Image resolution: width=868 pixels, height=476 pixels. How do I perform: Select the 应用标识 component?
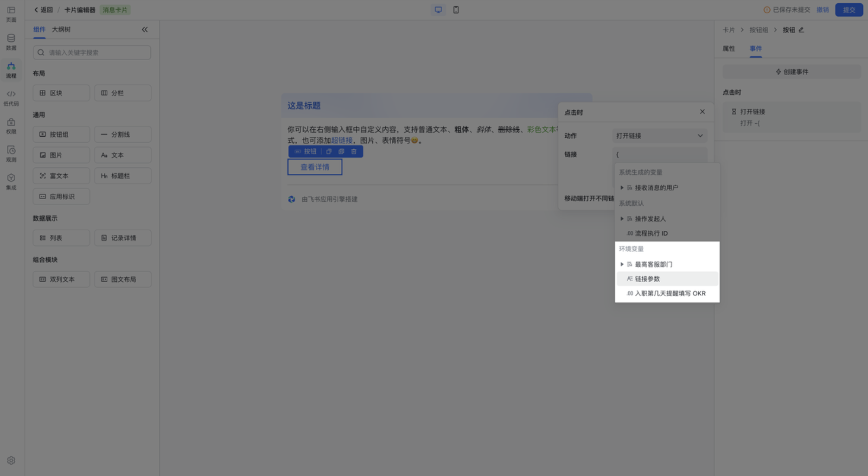point(61,197)
